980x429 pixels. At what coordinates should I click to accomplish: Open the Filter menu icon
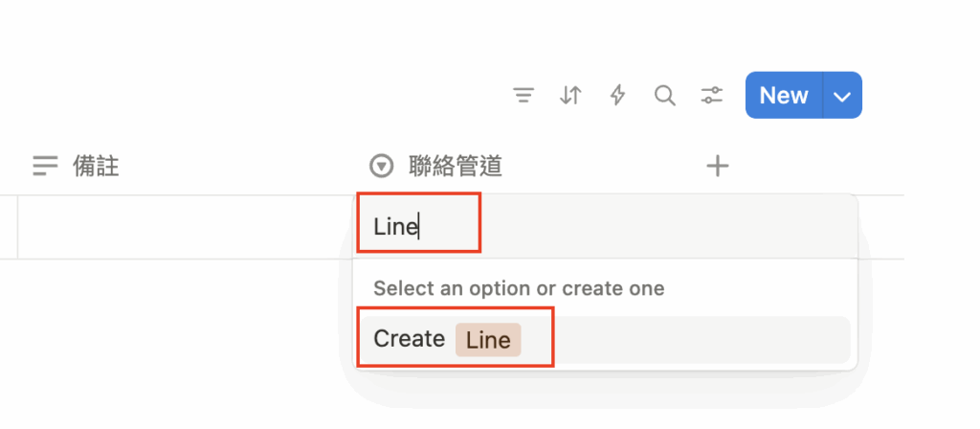[523, 96]
